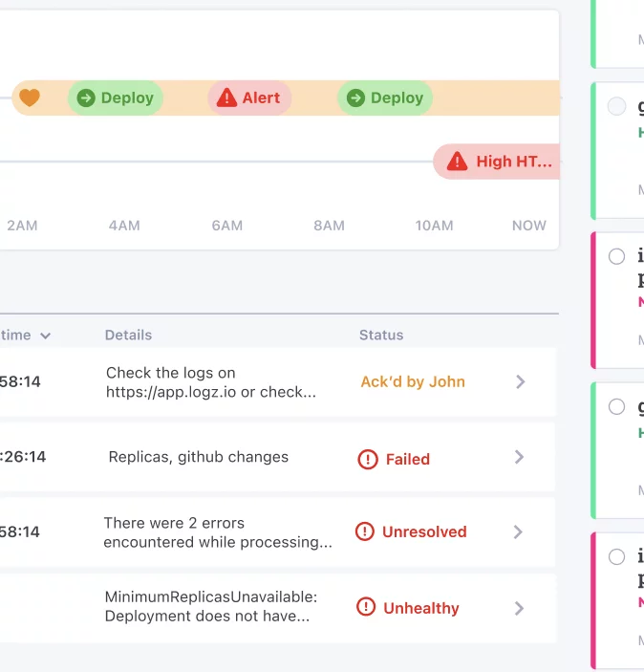Screen dimensions: 644x672
Task: Click the Unresolved status label
Action: [424, 531]
